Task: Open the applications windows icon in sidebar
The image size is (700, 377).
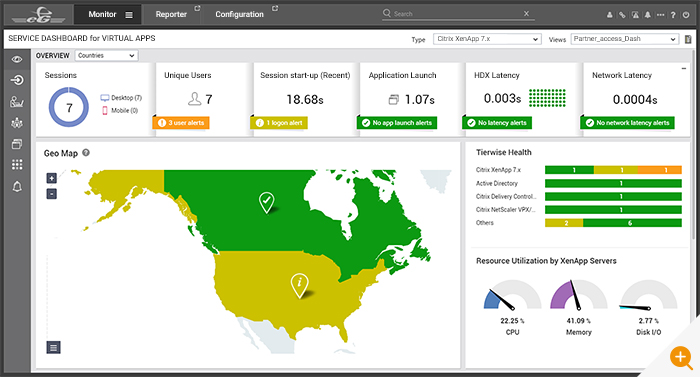Action: coord(17,144)
